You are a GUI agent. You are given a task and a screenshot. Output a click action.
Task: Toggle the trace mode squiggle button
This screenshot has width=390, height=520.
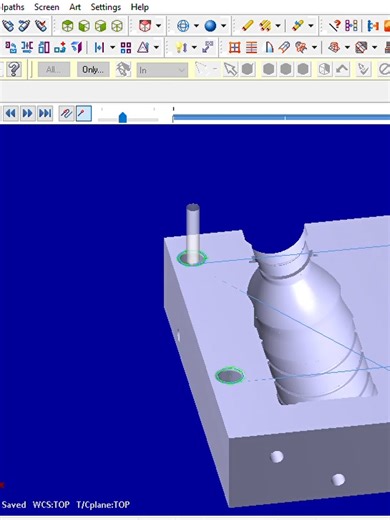66,114
